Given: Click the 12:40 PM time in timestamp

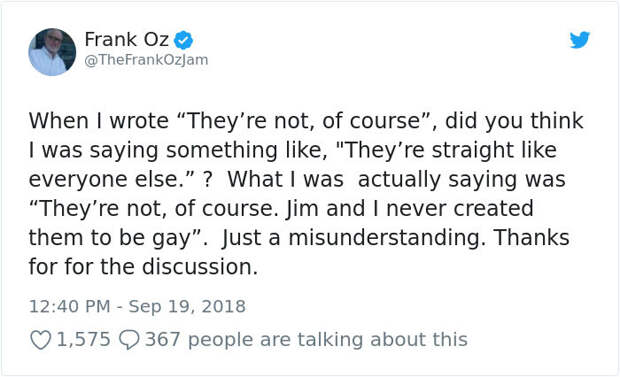Looking at the screenshot, I should [70, 307].
